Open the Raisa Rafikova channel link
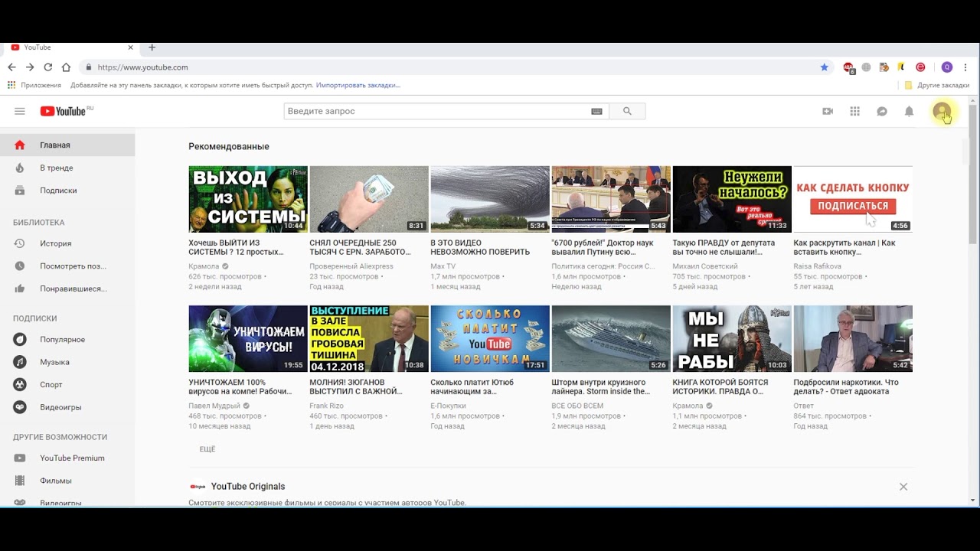This screenshot has width=980, height=551. (x=818, y=266)
